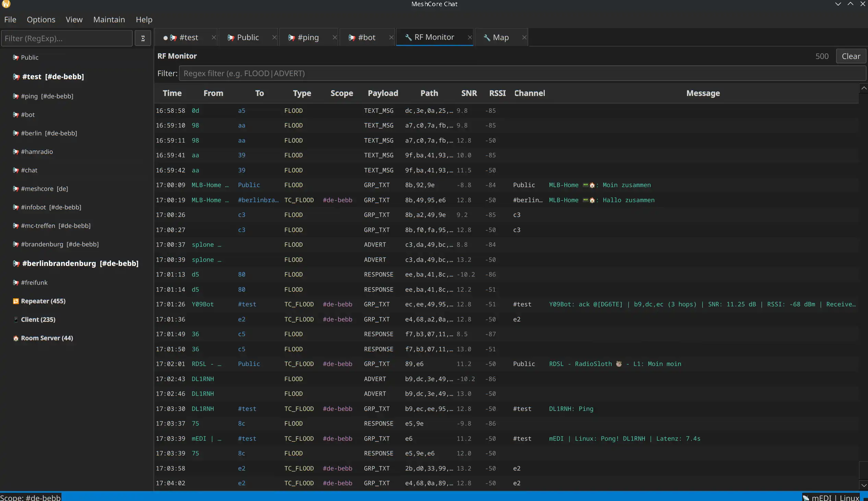Sort table by SNR column header
Image resolution: width=868 pixels, height=501 pixels.
[x=469, y=93]
